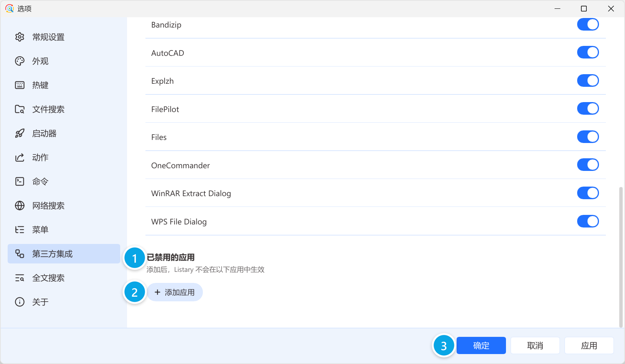This screenshot has height=364, width=625.
Task: Select the 热键 keyboard icon
Action: [20, 85]
